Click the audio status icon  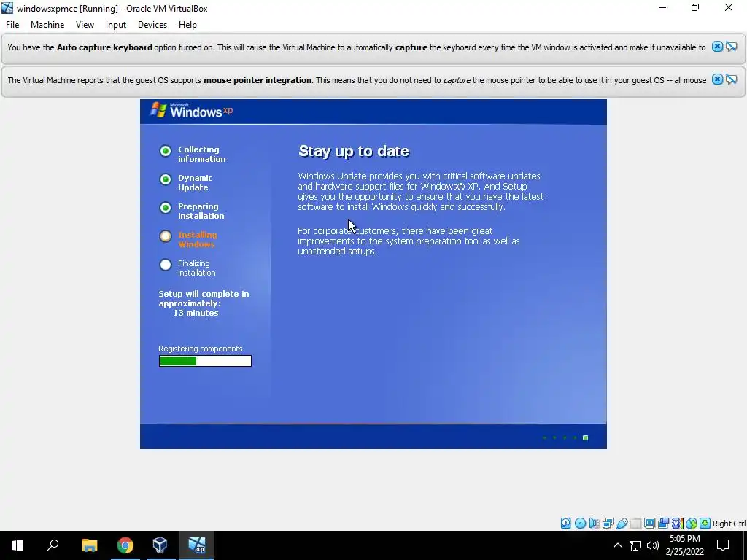(x=594, y=524)
